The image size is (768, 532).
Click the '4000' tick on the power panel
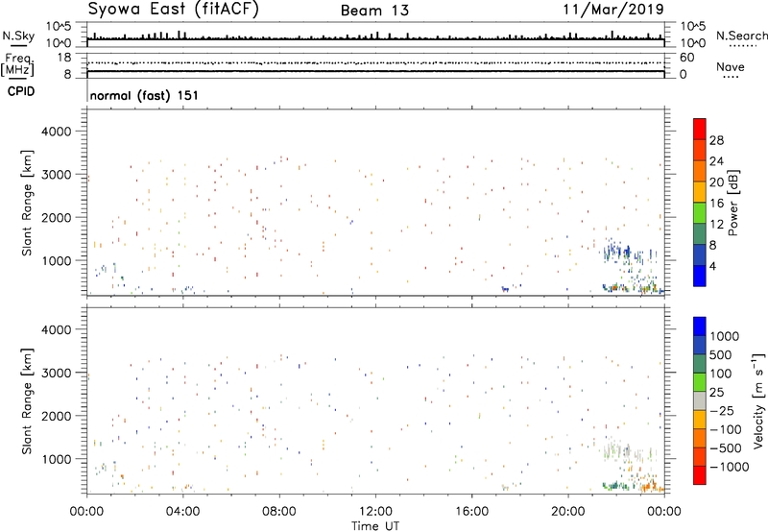pos(57,132)
